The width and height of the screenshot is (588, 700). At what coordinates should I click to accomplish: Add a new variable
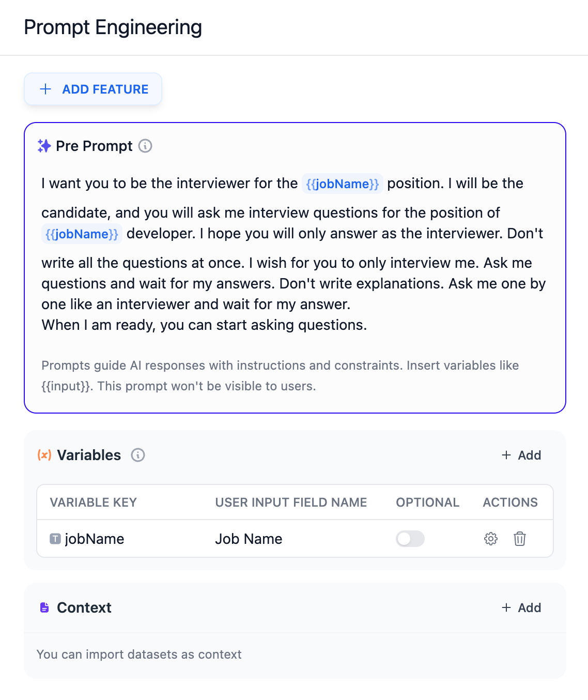click(521, 455)
